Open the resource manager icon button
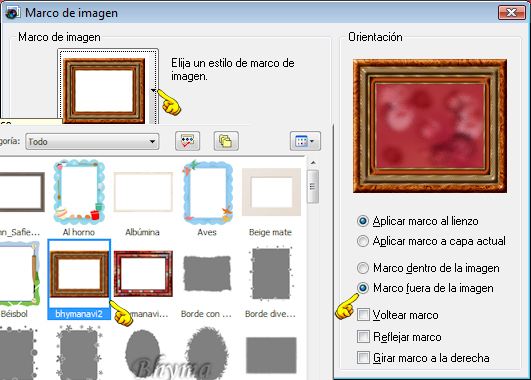 pos(188,141)
